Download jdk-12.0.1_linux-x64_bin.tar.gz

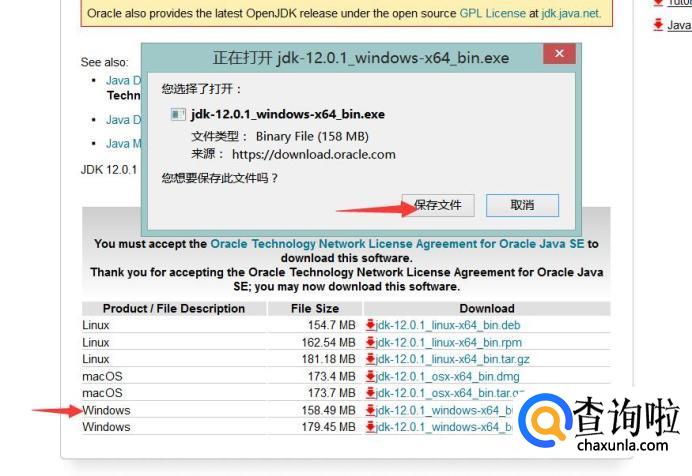452,359
